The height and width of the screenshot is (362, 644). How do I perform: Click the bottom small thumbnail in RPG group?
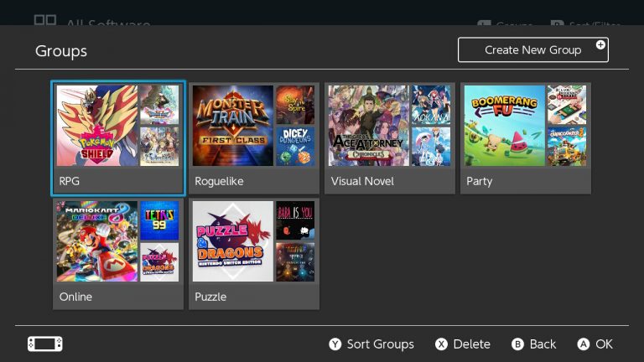159,147
